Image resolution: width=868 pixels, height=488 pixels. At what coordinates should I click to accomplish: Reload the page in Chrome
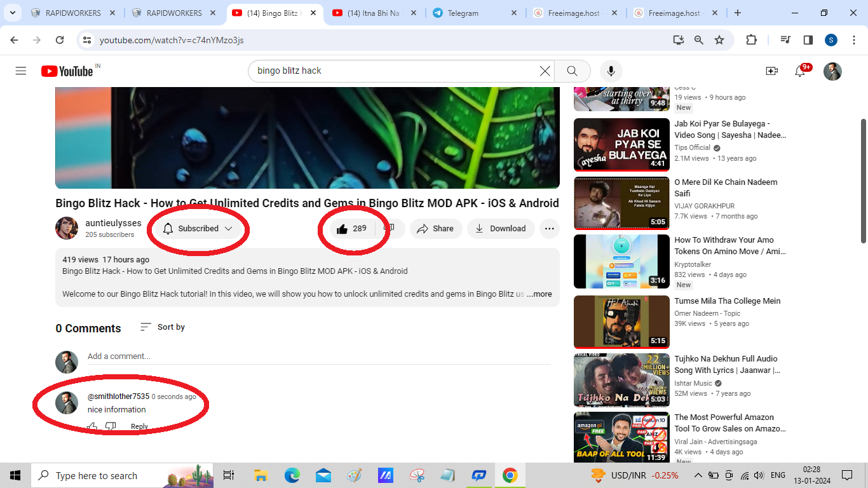[x=59, y=40]
